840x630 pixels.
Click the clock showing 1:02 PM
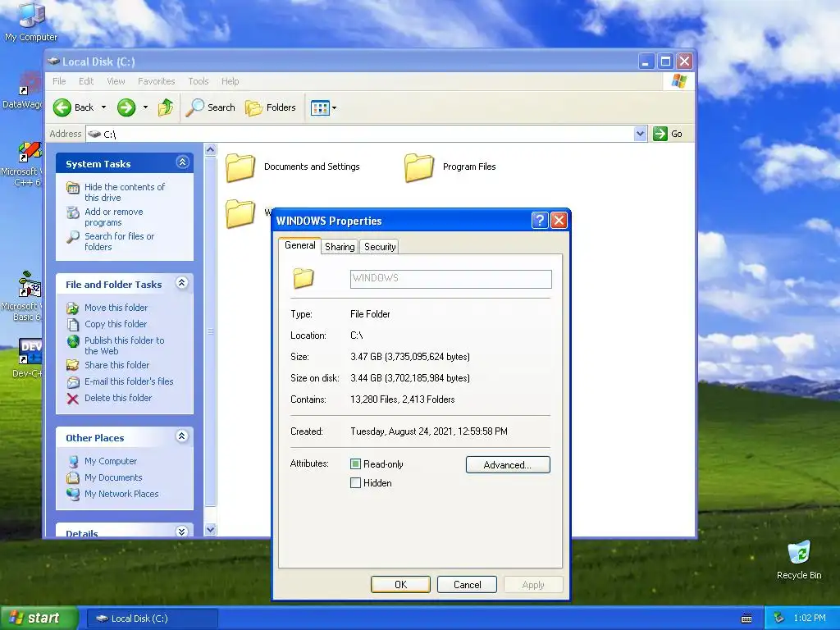click(x=810, y=619)
